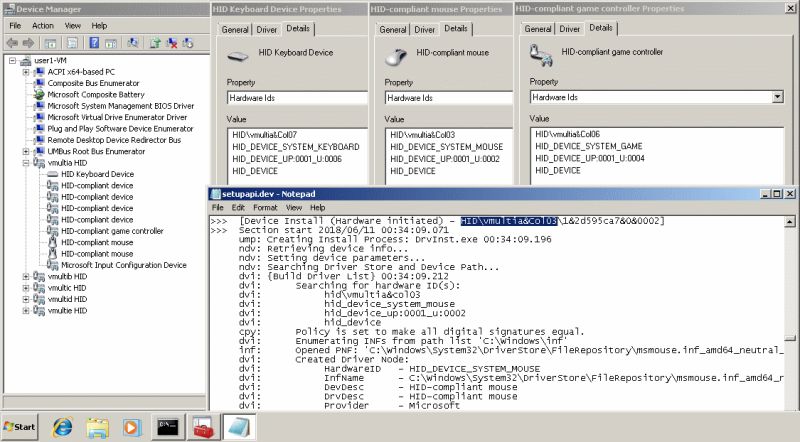This screenshot has width=800, height=442.
Task: Toggle the action pane toolbar icon
Action: pyautogui.click(x=111, y=43)
